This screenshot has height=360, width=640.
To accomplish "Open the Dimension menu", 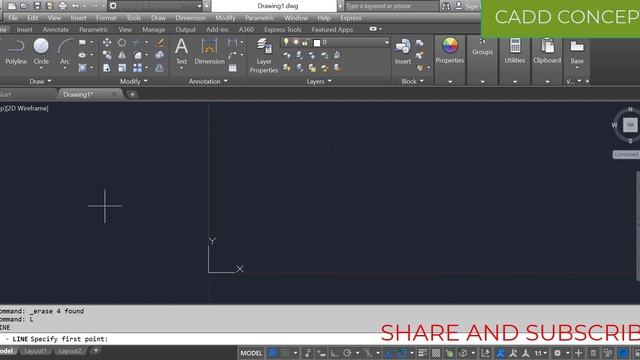I will point(191,18).
